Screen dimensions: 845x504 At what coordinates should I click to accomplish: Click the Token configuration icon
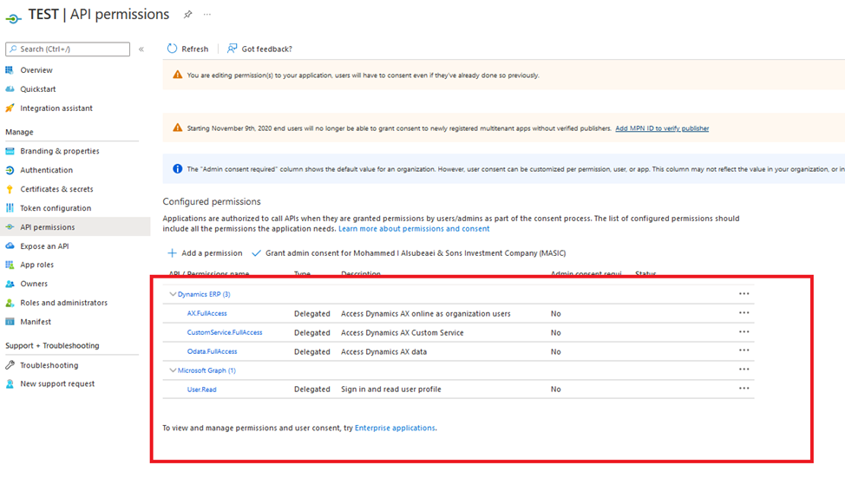click(x=10, y=208)
